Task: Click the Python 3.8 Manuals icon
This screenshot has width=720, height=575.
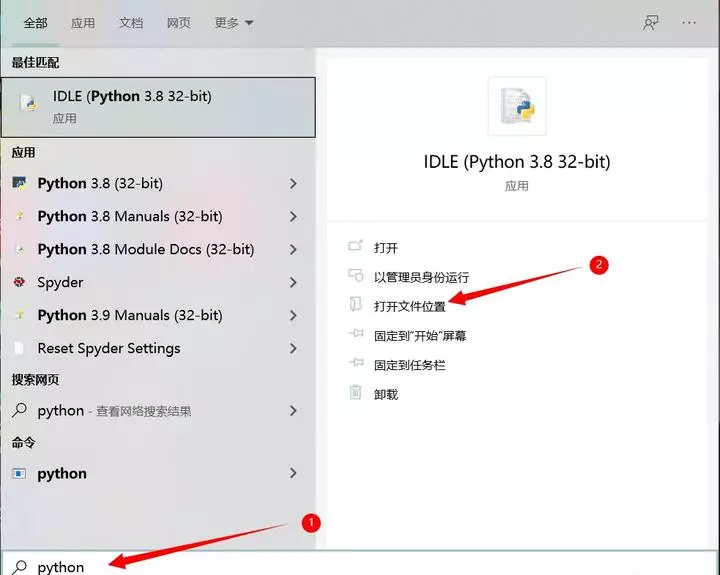Action: tap(19, 216)
